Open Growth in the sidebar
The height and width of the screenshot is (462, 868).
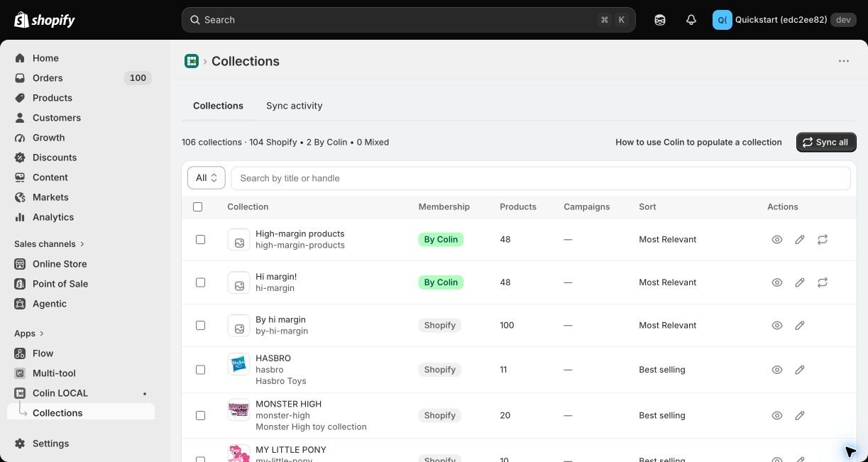point(48,138)
